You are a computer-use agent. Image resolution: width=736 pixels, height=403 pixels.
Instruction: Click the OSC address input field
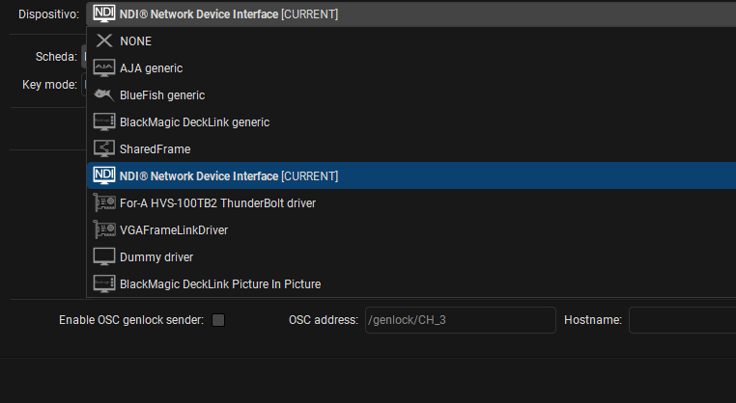[x=459, y=320]
